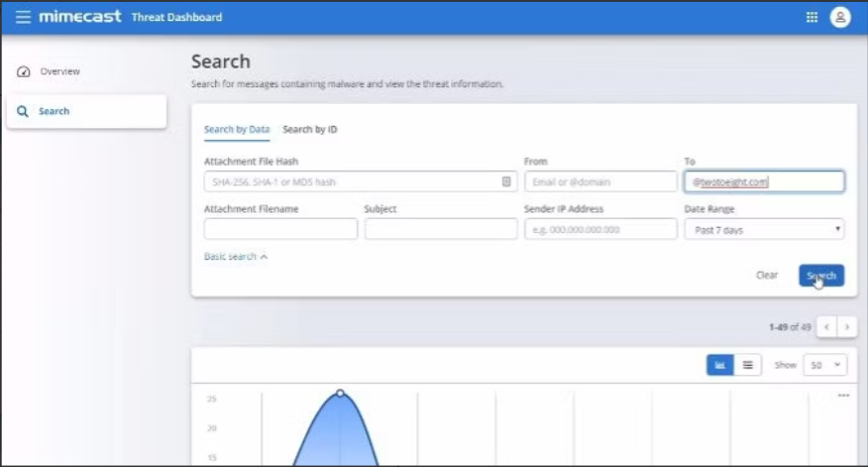Click the user profile avatar icon
The height and width of the screenshot is (467, 868).
[840, 17]
